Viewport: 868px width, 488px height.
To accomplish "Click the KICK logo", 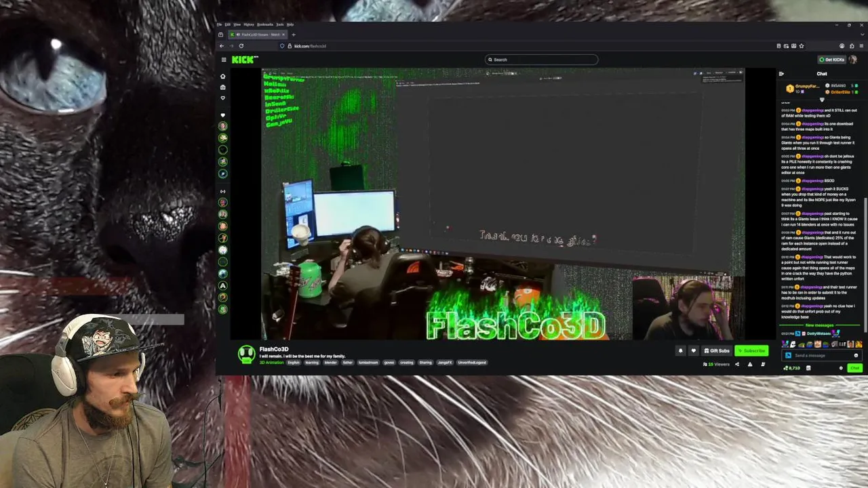I will pyautogui.click(x=245, y=60).
